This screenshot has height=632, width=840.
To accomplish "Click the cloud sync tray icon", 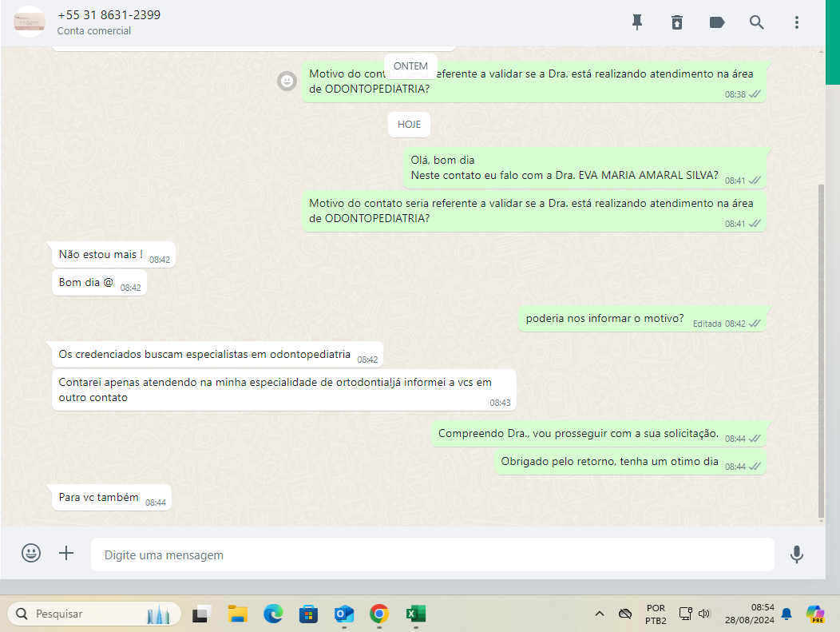I will pos(624,614).
